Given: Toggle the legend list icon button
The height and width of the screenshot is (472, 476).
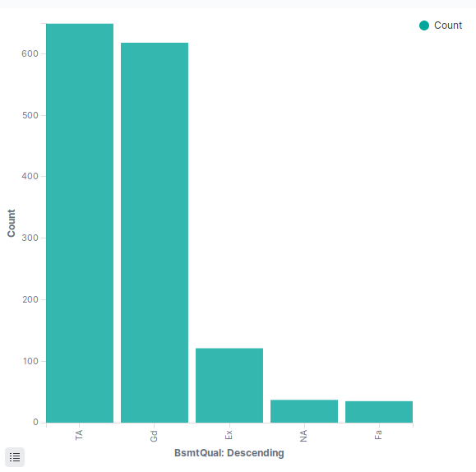Looking at the screenshot, I should click(x=15, y=457).
